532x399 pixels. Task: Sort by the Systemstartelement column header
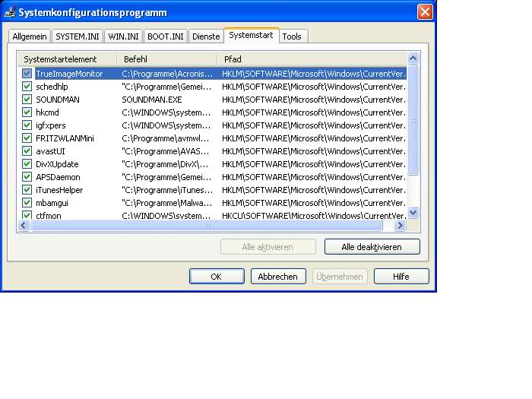[67, 59]
